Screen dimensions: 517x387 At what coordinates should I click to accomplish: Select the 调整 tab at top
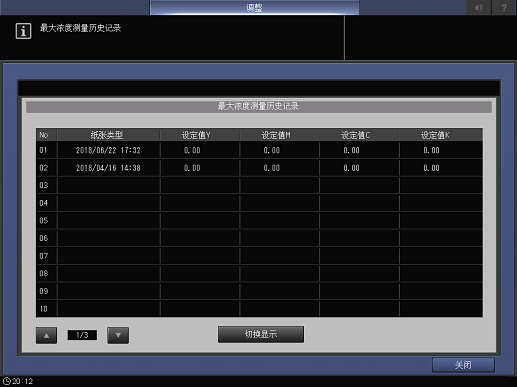click(x=254, y=7)
